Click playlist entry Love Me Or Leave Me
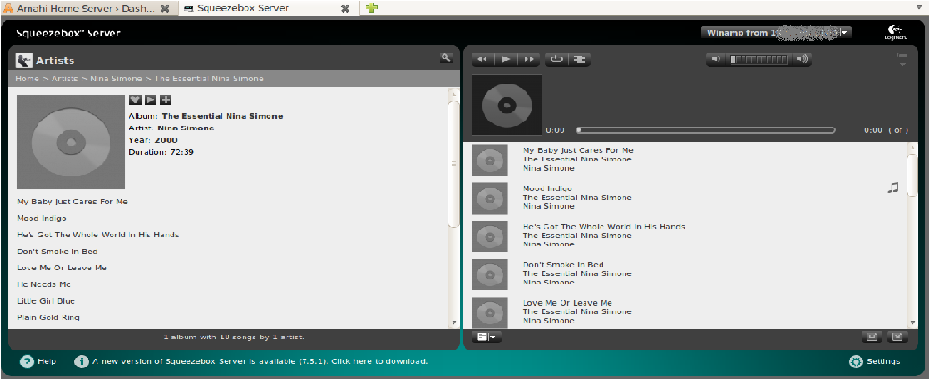The width and height of the screenshot is (930, 382). [567, 303]
